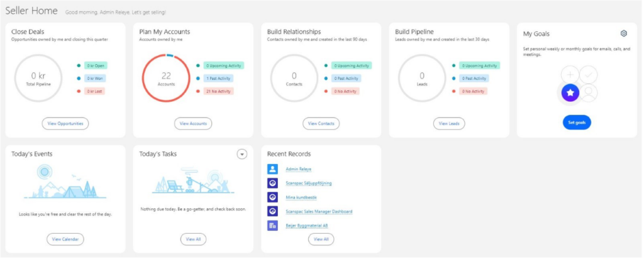Expand the Today's Tasks dropdown arrow
Viewport: 644px width, 259px height.
coord(242,154)
